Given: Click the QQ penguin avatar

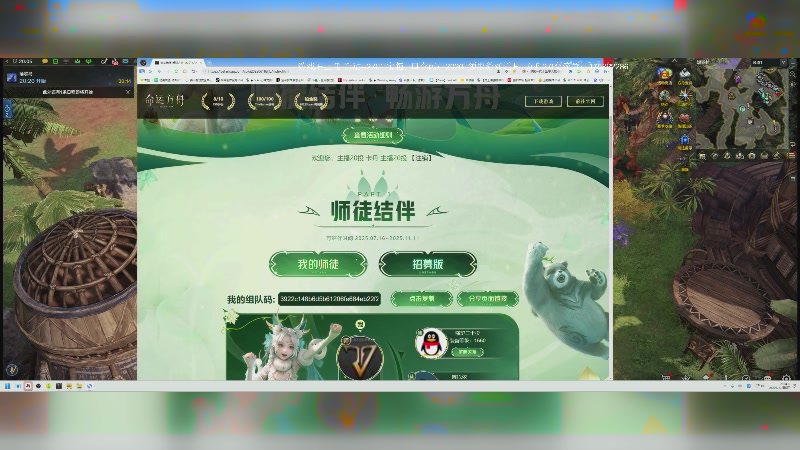Looking at the screenshot, I should tap(431, 342).
